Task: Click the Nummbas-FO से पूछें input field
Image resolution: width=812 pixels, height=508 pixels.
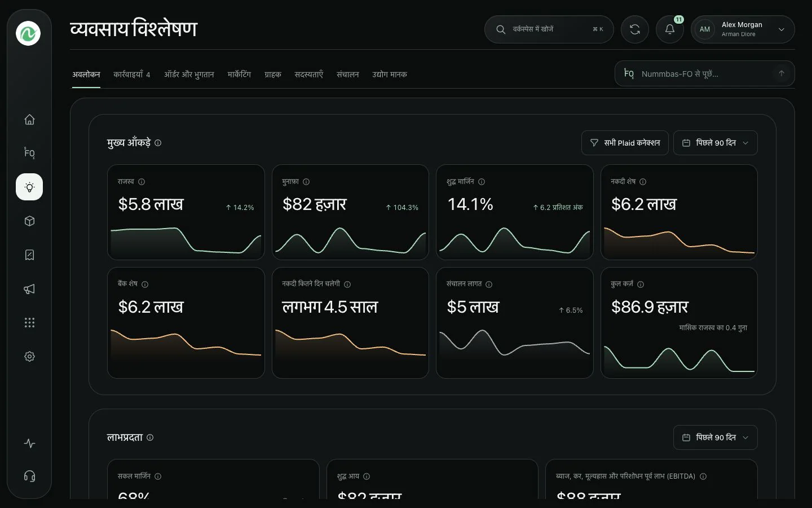Action: pyautogui.click(x=704, y=73)
